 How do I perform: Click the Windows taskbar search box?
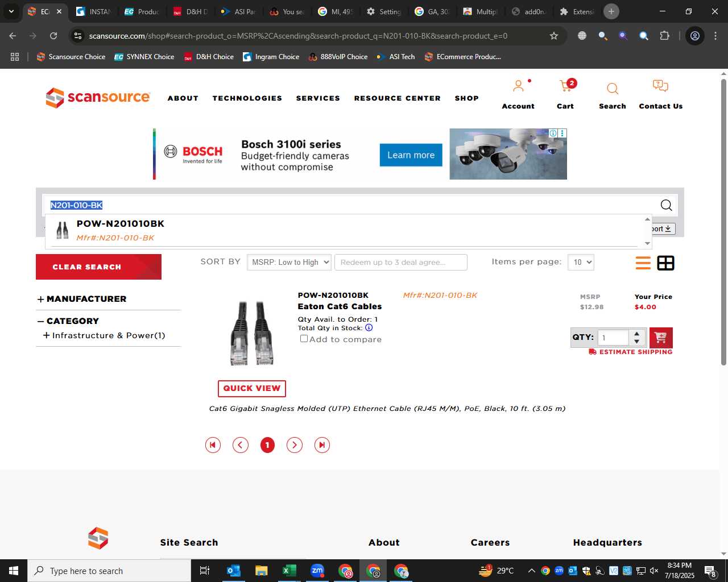(109, 571)
